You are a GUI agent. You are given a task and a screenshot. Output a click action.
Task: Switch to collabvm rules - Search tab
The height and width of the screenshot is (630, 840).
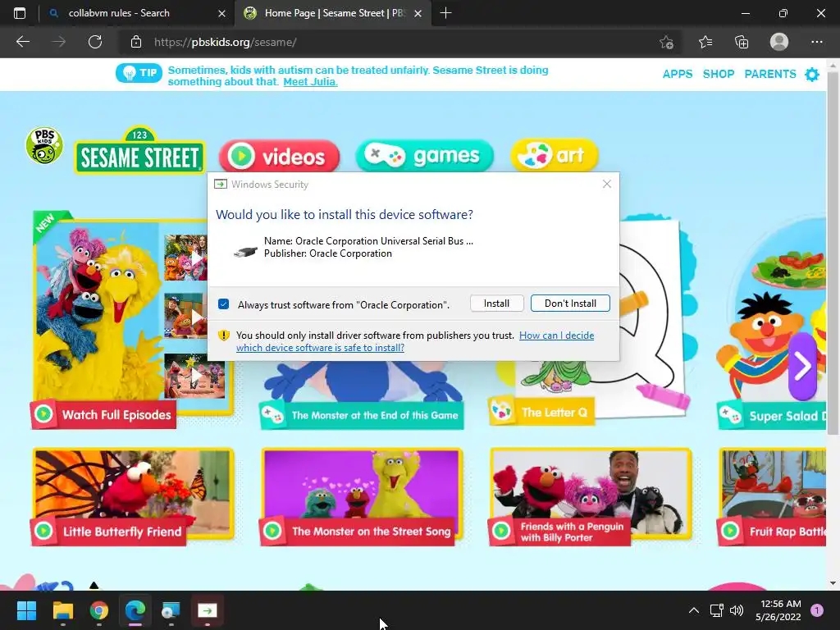[x=119, y=13]
